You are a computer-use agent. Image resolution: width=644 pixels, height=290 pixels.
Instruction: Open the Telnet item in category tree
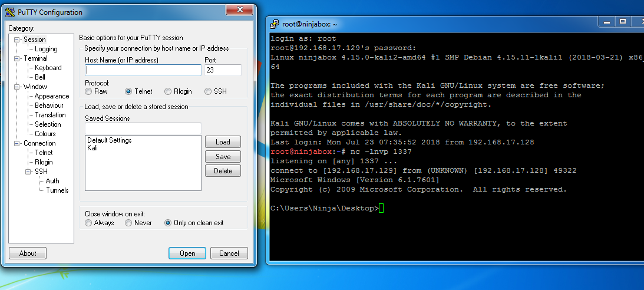[x=44, y=153]
